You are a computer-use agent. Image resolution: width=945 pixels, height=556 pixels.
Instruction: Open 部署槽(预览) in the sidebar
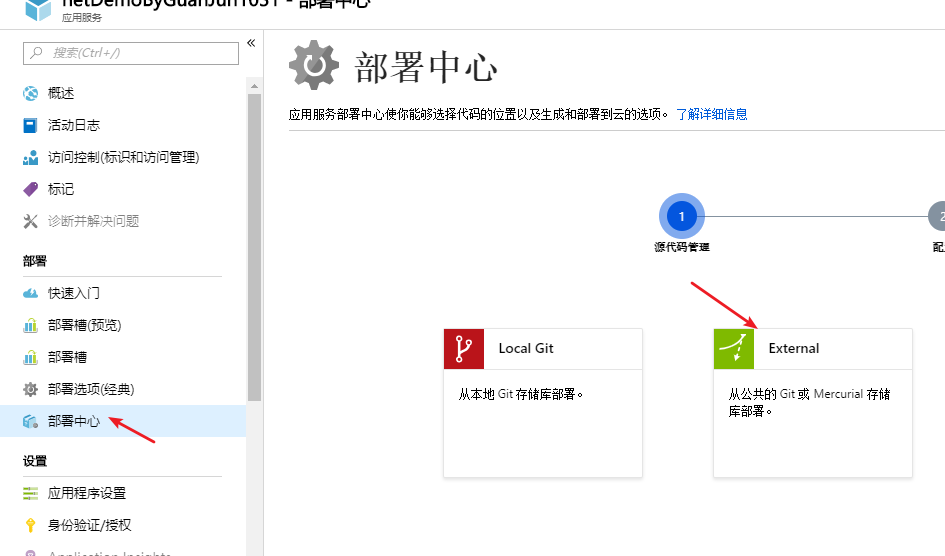click(84, 325)
